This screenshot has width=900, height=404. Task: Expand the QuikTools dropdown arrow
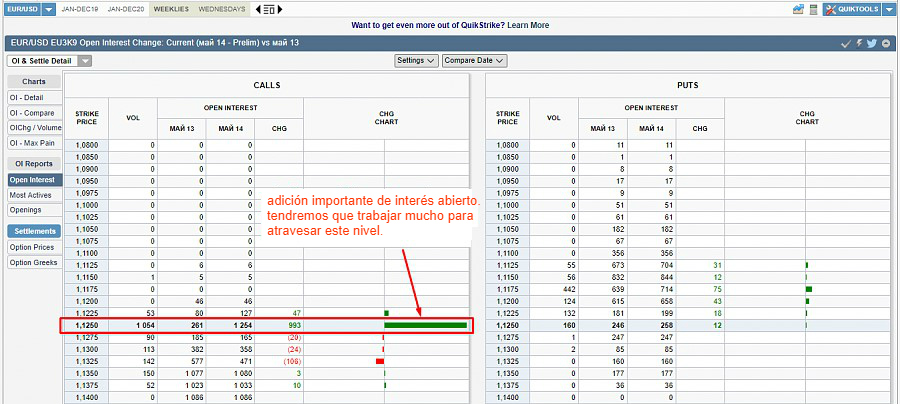click(888, 9)
